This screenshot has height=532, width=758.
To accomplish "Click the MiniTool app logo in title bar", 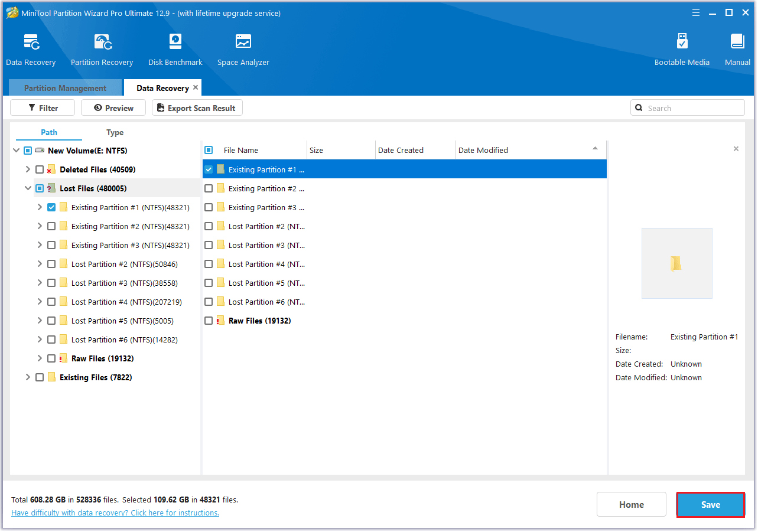I will [12, 13].
